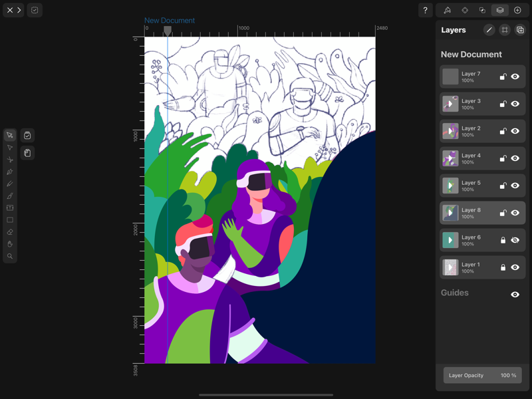This screenshot has height=399, width=532.
Task: Open layer edit mode with the pencil icon
Action: tap(489, 29)
